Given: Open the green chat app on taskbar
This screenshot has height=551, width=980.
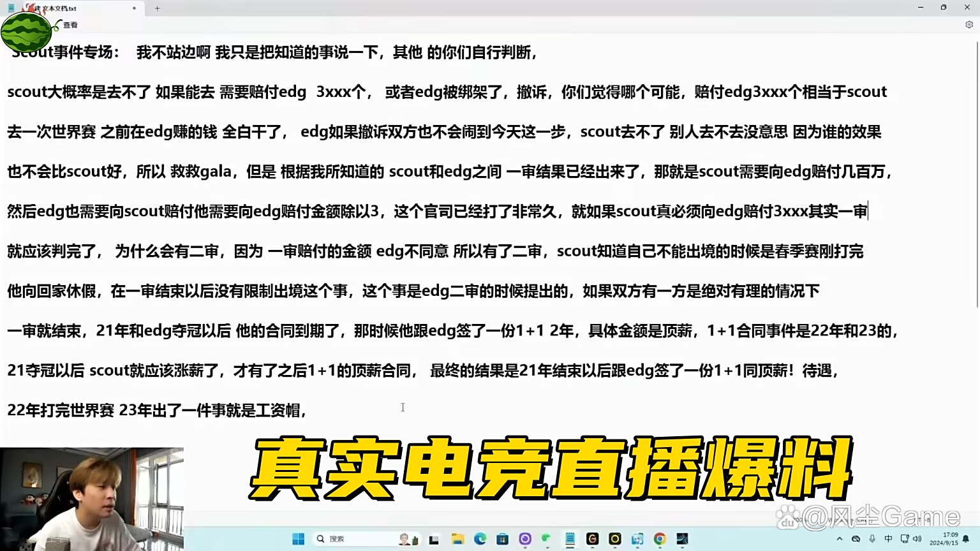Looking at the screenshot, I should 547,539.
